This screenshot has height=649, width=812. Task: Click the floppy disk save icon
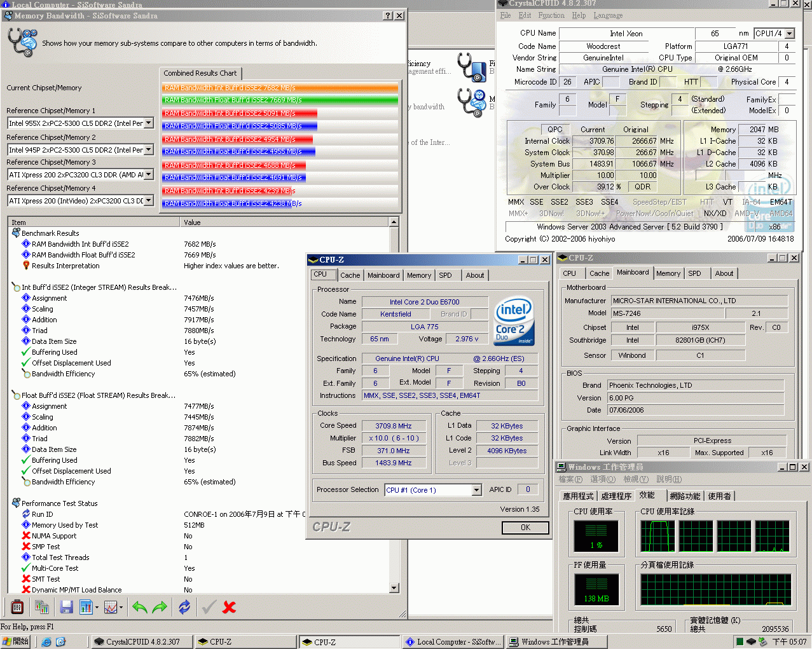[66, 607]
